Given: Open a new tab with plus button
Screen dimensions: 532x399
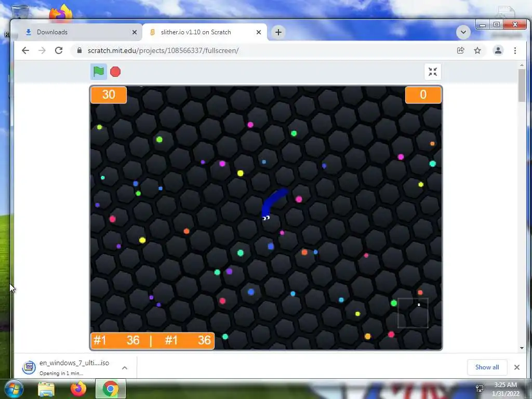Looking at the screenshot, I should pyautogui.click(x=278, y=32).
